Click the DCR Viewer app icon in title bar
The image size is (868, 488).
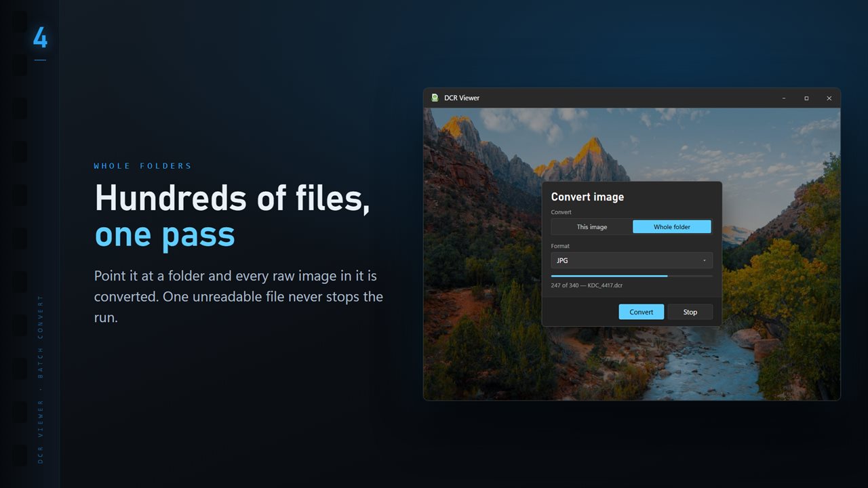435,98
